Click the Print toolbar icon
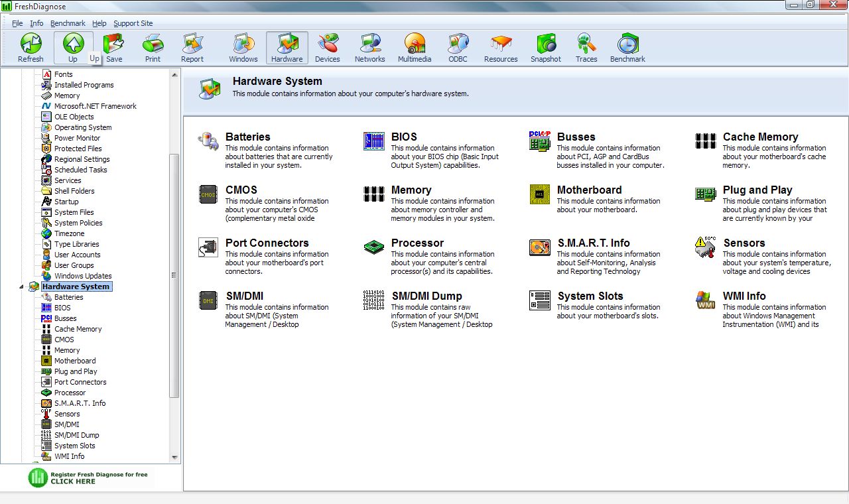 click(x=153, y=48)
